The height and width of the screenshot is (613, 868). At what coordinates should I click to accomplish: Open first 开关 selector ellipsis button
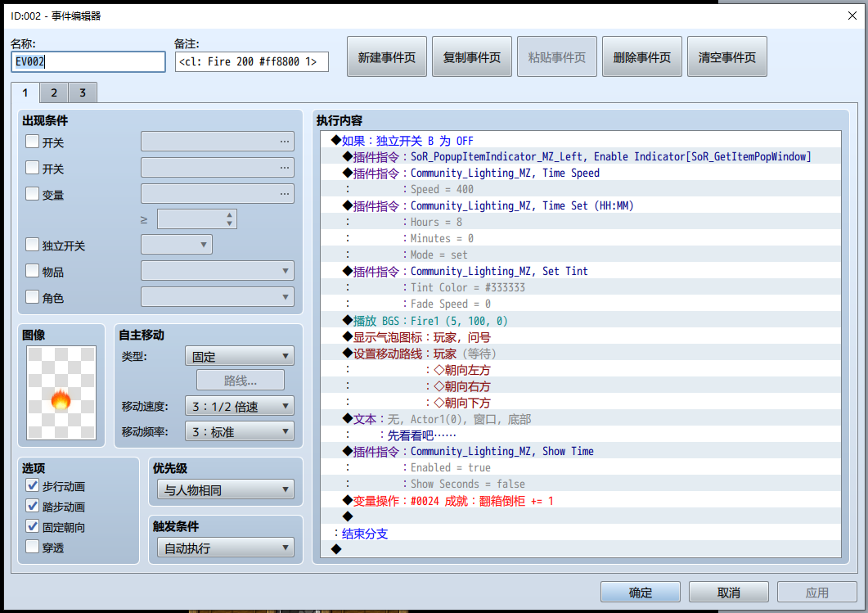(285, 142)
